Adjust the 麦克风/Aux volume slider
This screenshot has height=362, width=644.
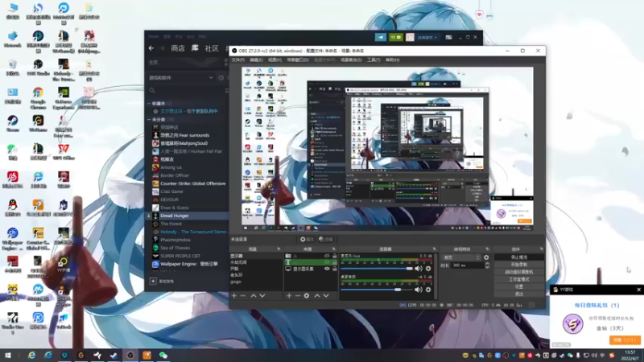tap(376, 269)
